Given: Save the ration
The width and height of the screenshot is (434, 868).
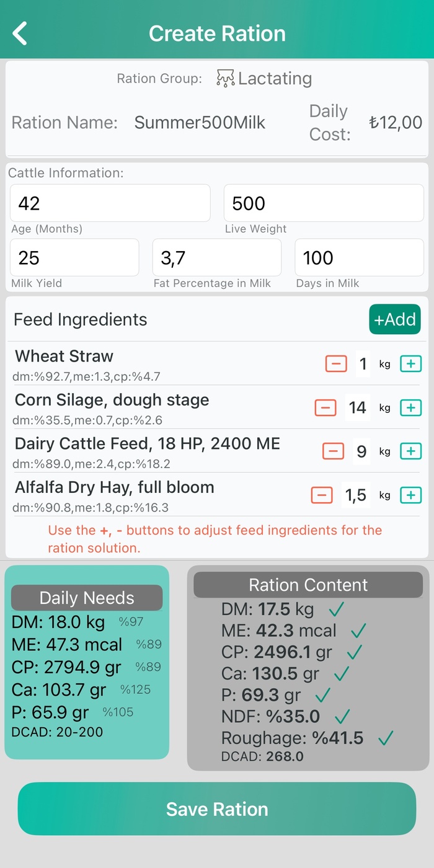Looking at the screenshot, I should [x=217, y=808].
